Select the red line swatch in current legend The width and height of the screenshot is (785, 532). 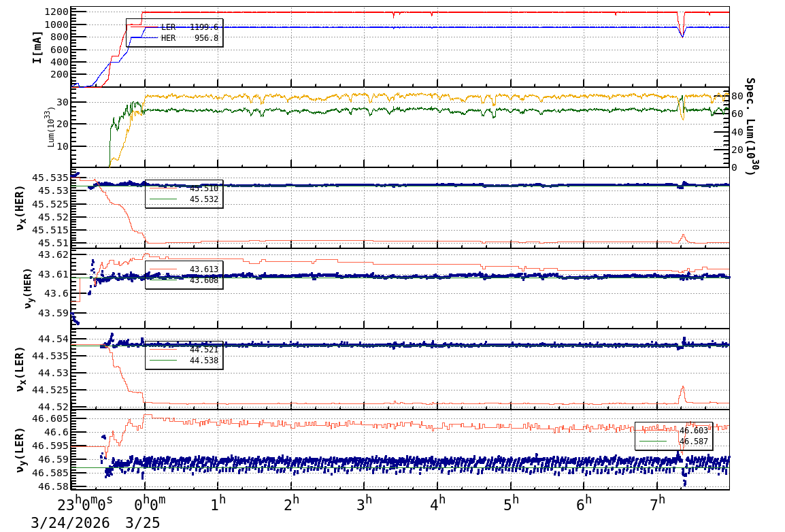tap(143, 27)
